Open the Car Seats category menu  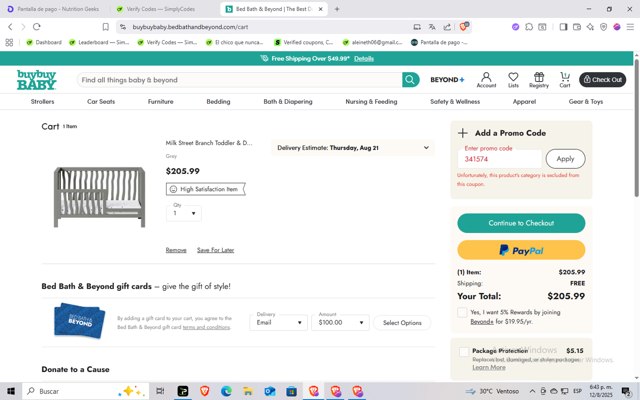(x=101, y=102)
